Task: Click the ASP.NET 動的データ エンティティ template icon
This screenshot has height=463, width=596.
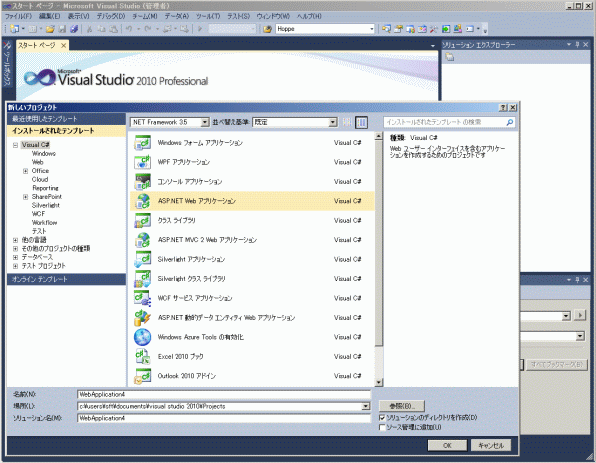Action: coord(143,317)
